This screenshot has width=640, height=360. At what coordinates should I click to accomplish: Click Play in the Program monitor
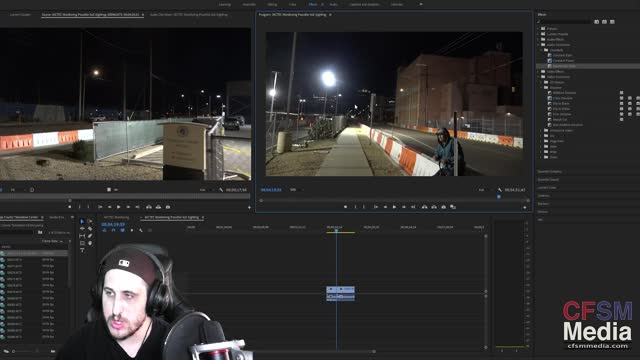point(394,207)
